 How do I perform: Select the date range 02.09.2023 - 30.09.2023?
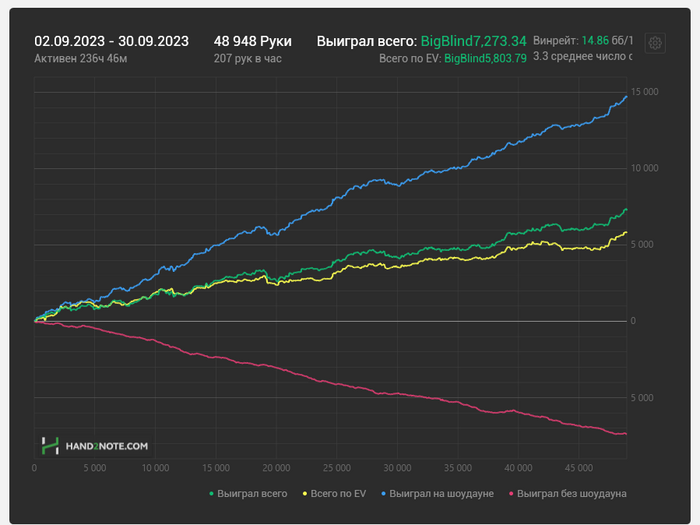[112, 41]
